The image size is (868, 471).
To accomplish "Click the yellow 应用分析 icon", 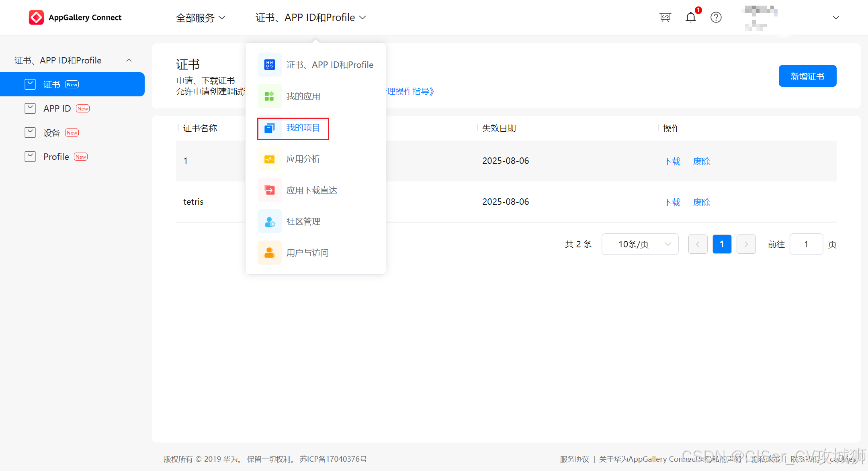I will [270, 159].
